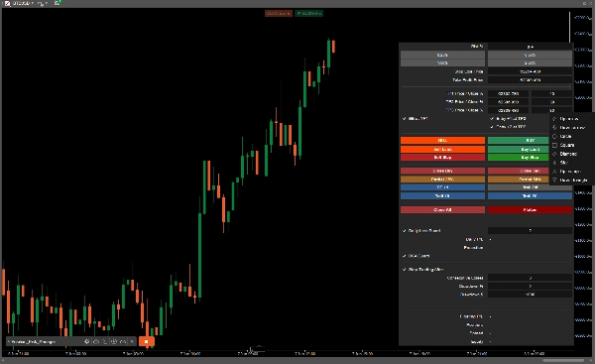595x364 pixels.
Task: Click the green BUY market button
Action: tap(519, 141)
